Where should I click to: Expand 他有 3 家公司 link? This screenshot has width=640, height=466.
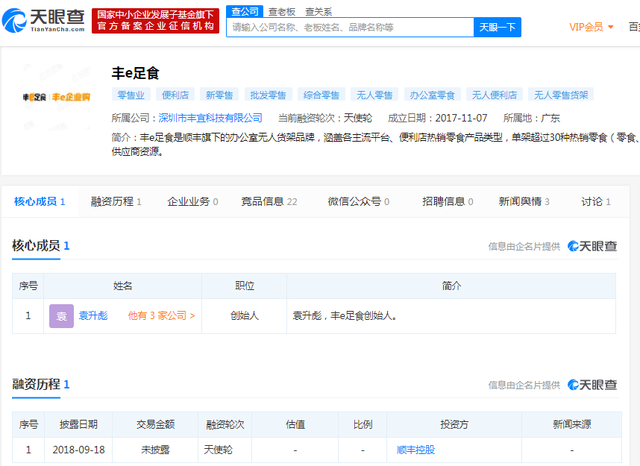[x=160, y=316]
